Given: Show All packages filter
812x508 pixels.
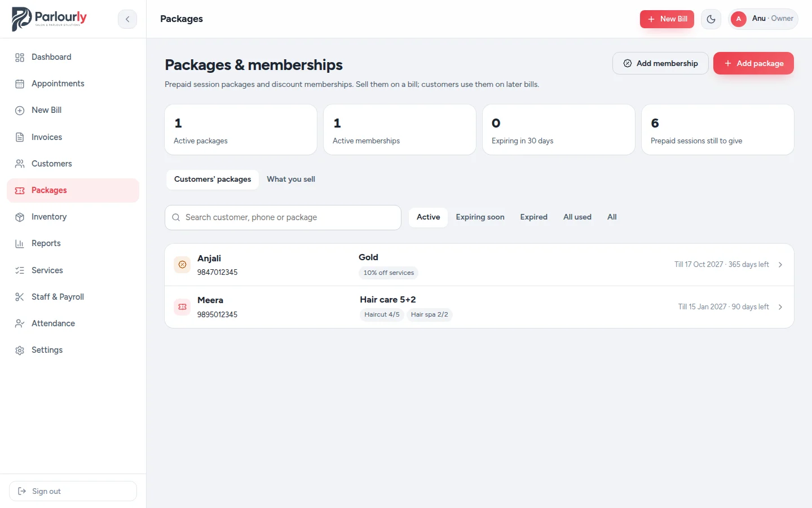Looking at the screenshot, I should coord(612,217).
